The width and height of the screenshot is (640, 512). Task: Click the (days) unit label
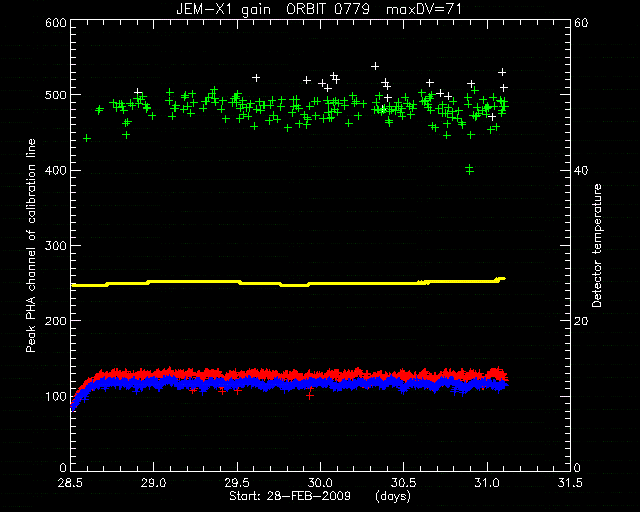coord(393,496)
